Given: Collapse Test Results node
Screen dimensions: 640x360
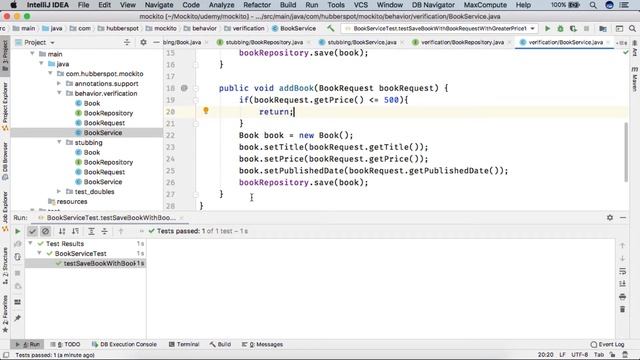Looking at the screenshot, I should (x=30, y=243).
